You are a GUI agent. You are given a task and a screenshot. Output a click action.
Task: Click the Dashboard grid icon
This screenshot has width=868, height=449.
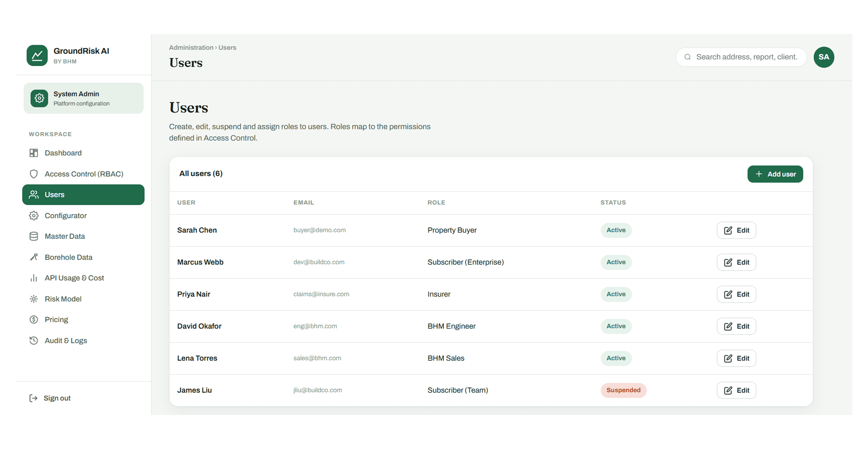(34, 153)
